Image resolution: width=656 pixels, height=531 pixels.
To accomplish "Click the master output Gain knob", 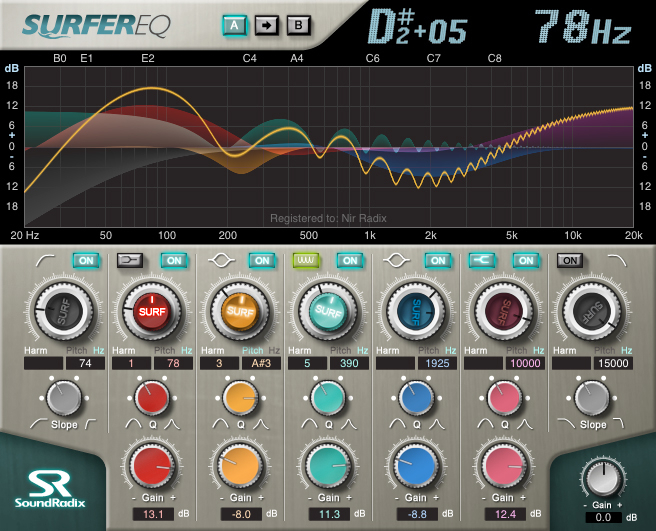I will [x=603, y=479].
